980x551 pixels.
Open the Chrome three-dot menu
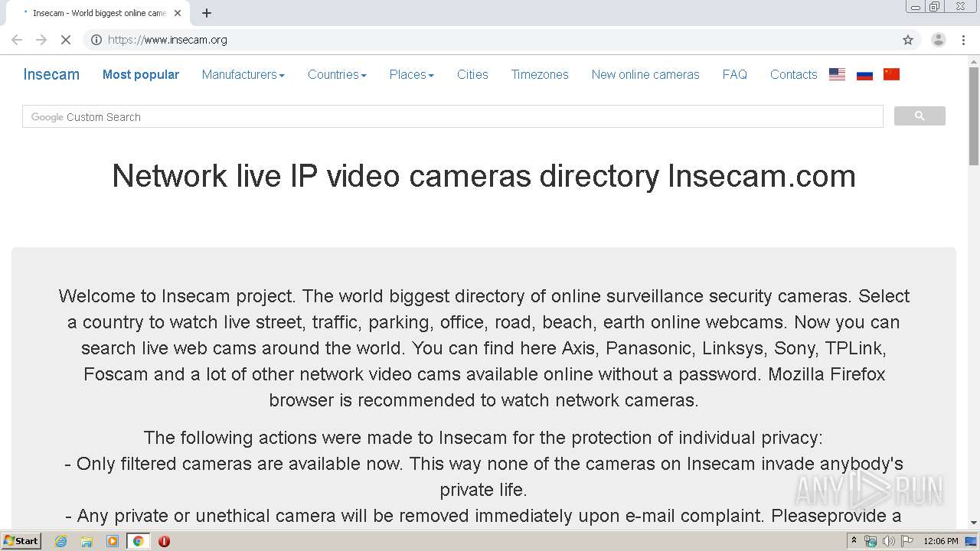(963, 40)
